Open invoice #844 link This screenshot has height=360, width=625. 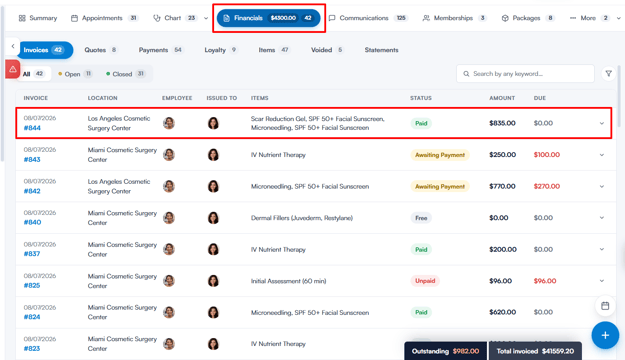(x=32, y=128)
